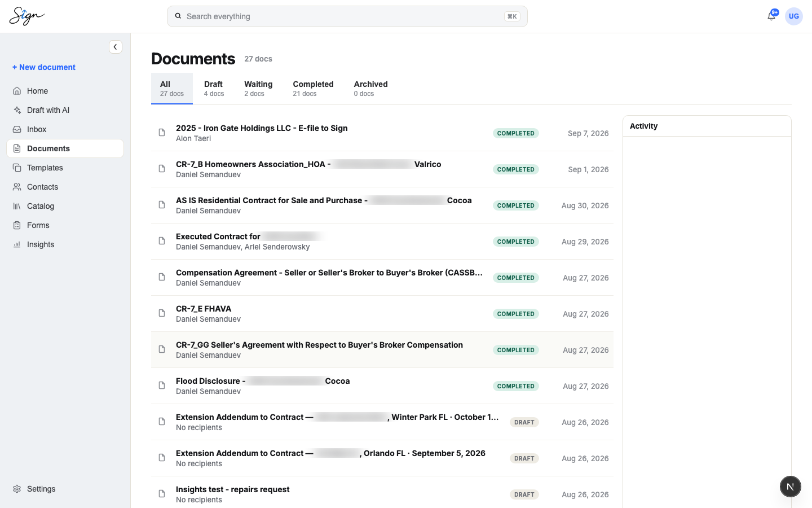Click file icon of Compensation Agreement row

pos(162,277)
